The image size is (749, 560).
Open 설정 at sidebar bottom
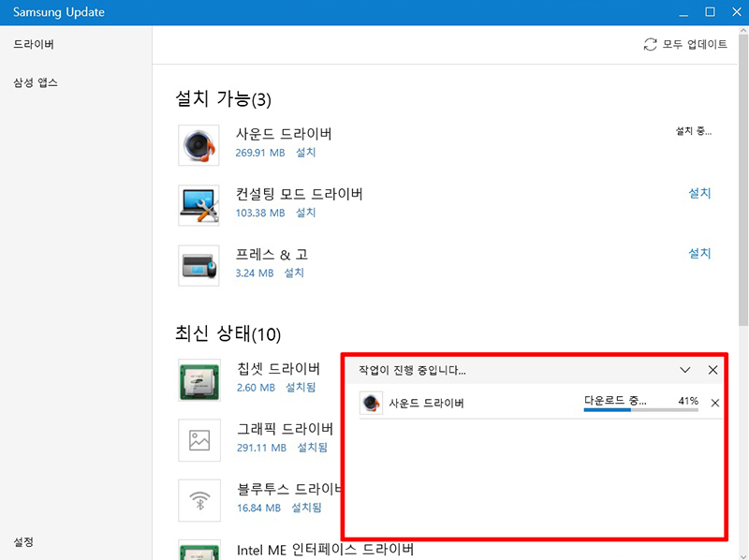click(x=22, y=542)
